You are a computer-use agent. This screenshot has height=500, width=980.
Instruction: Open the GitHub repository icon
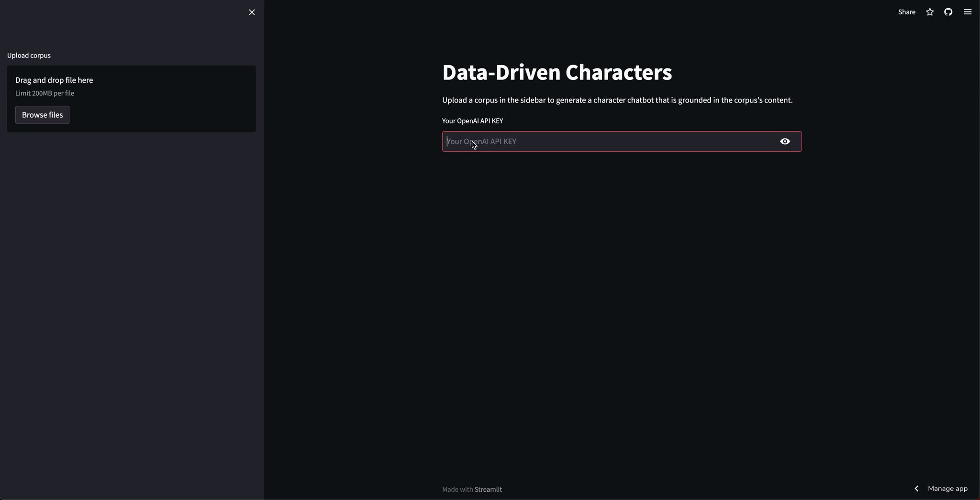(x=948, y=12)
